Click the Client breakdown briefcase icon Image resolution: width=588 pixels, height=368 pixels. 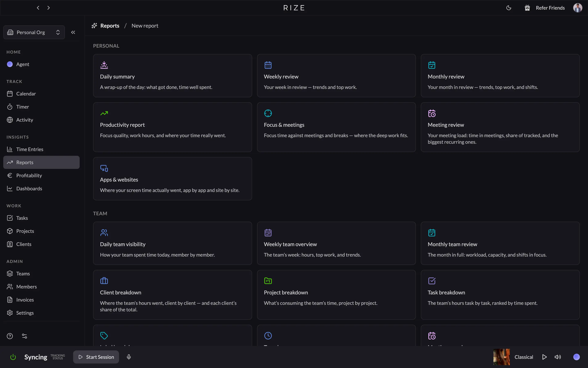pyautogui.click(x=104, y=281)
